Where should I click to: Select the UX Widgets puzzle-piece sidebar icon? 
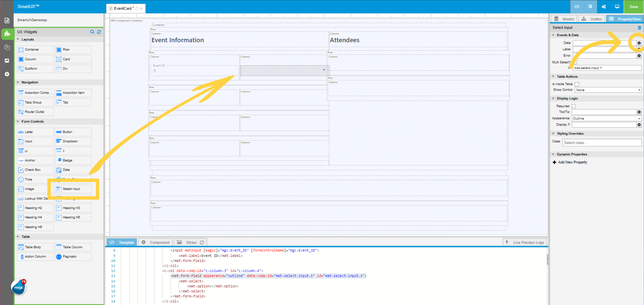[x=7, y=34]
